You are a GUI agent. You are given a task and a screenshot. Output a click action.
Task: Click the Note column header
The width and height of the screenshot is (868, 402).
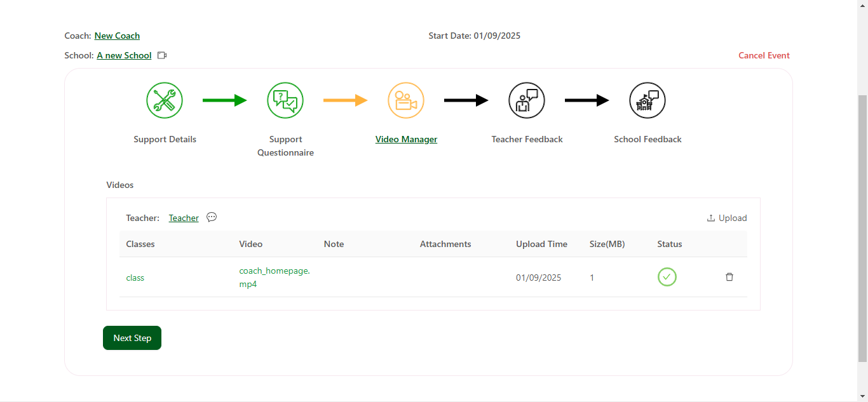point(334,244)
